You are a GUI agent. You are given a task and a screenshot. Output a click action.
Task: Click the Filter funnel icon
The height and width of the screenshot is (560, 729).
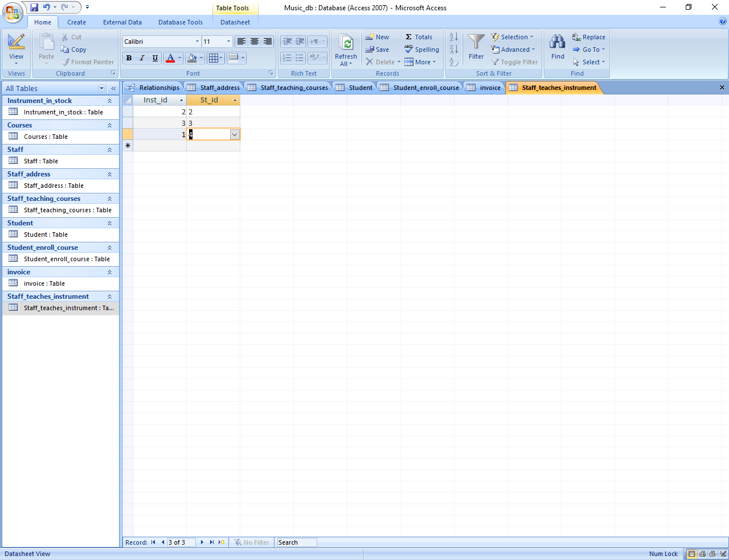[476, 42]
